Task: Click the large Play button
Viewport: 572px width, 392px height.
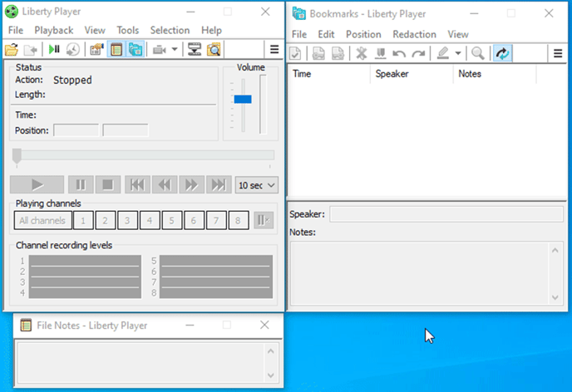Action: 37,184
